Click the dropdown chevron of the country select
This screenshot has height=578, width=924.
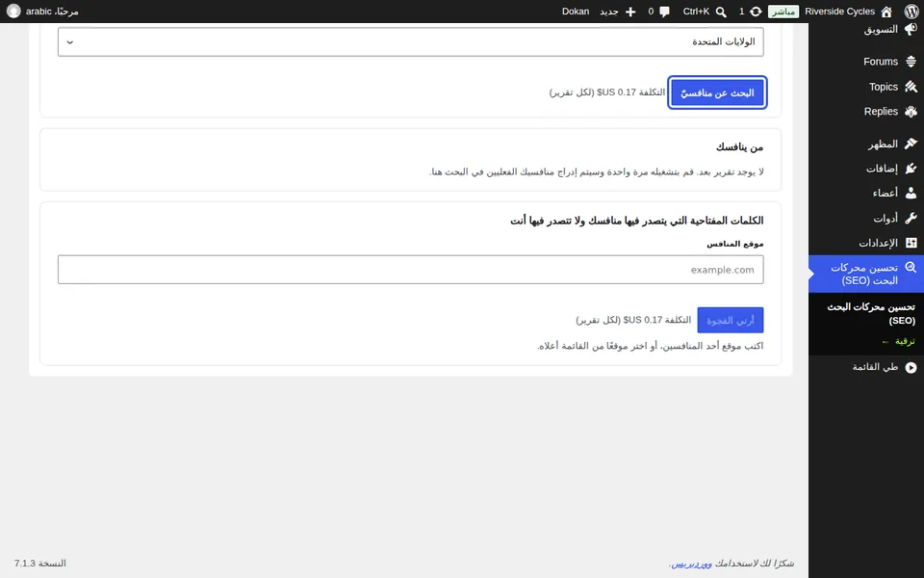[x=69, y=41]
